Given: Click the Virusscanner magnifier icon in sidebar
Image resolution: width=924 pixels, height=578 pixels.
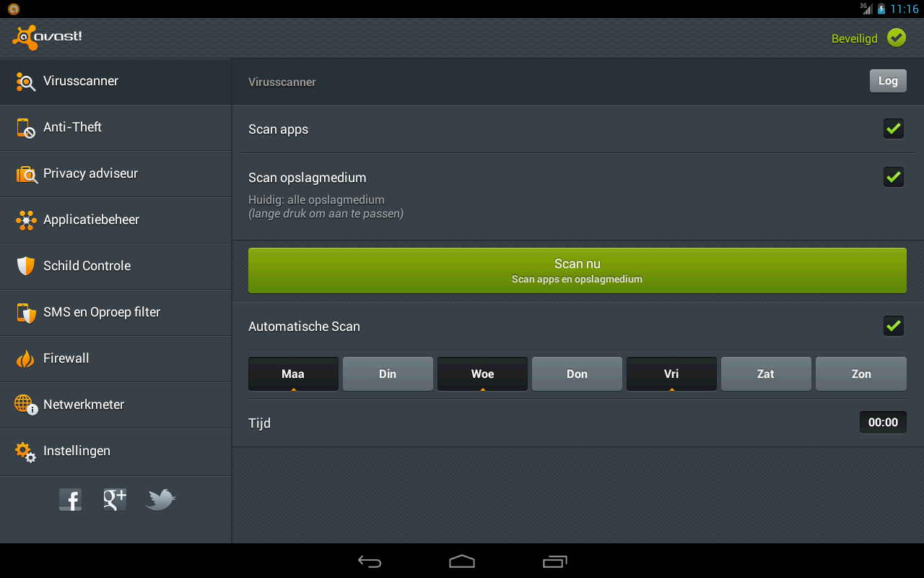Looking at the screenshot, I should (x=26, y=82).
